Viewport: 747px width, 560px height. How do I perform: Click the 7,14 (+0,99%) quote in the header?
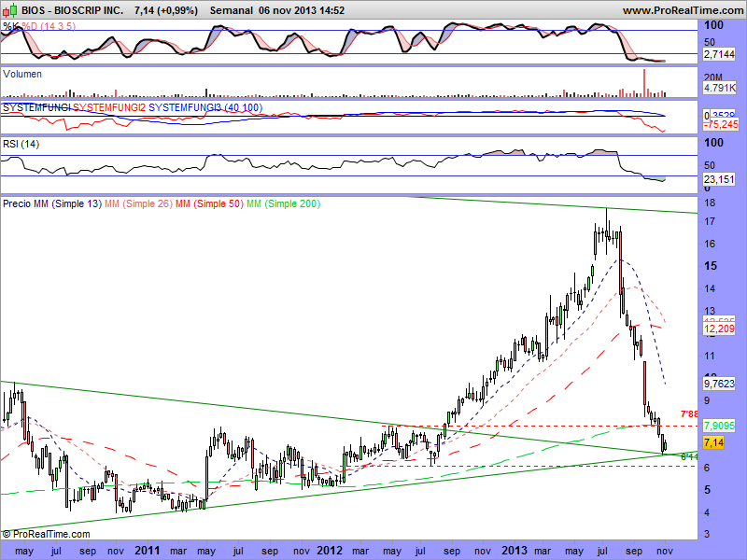pos(166,10)
